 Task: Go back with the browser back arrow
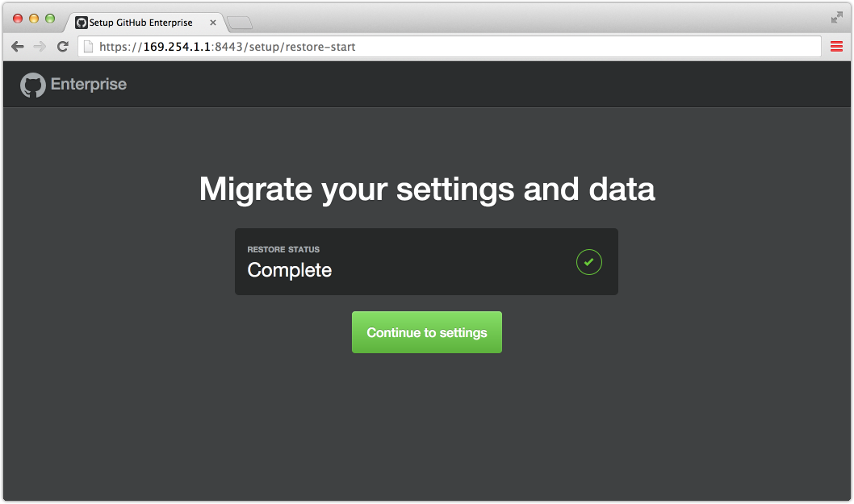18,47
